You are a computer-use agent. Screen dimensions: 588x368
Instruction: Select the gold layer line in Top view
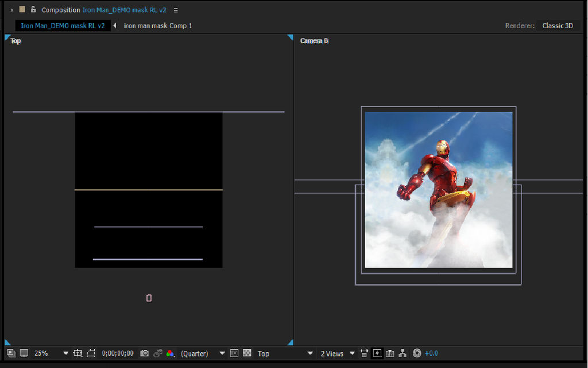pos(149,190)
